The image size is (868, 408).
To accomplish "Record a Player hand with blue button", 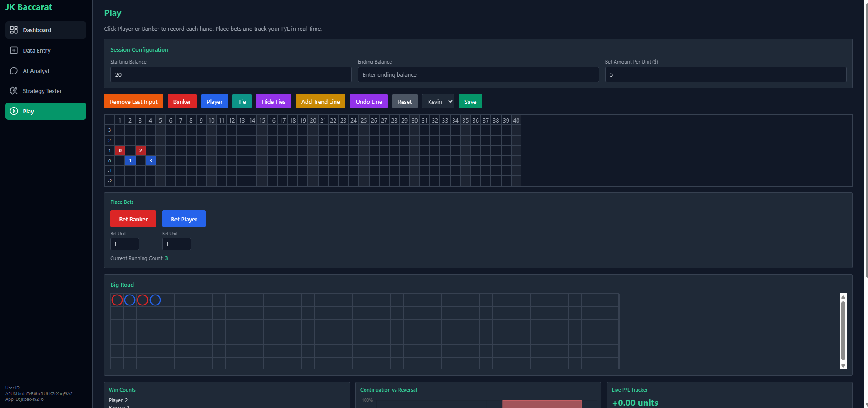I will click(215, 102).
